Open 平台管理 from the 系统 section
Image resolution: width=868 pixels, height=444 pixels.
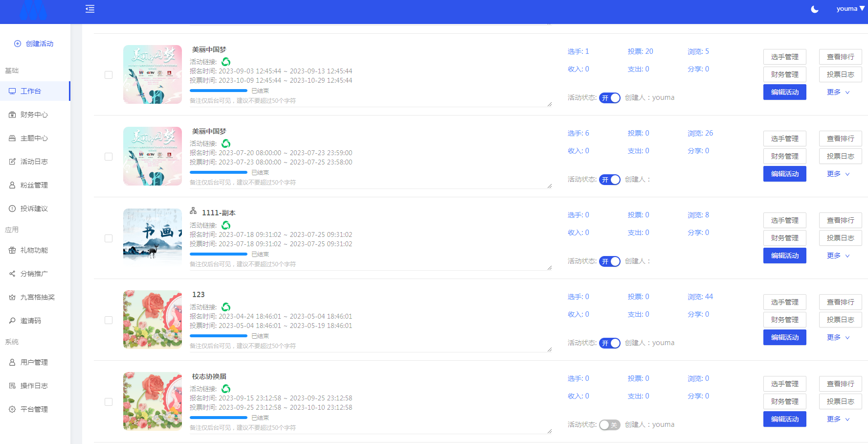(x=34, y=409)
